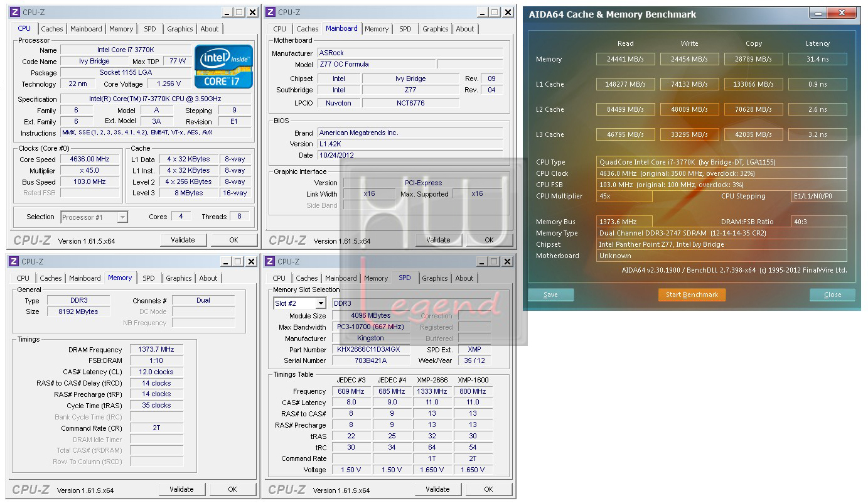Select the Memory tab in the CPU-Z CPU window

pos(121,29)
